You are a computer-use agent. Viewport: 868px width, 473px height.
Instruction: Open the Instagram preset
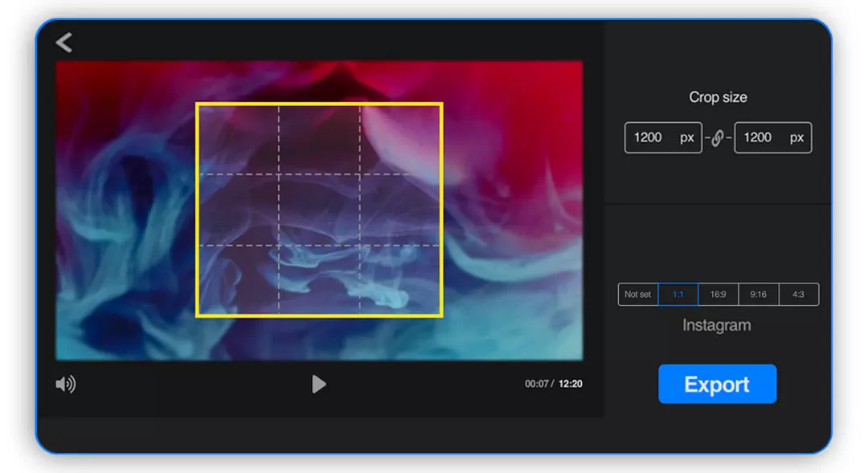[717, 325]
